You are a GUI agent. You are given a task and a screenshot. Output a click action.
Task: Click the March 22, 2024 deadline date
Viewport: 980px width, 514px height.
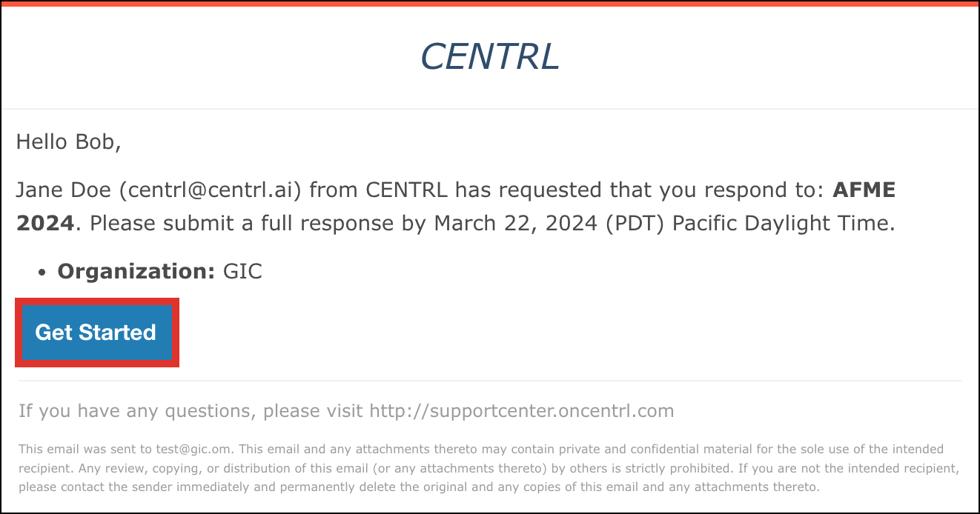coord(516,223)
